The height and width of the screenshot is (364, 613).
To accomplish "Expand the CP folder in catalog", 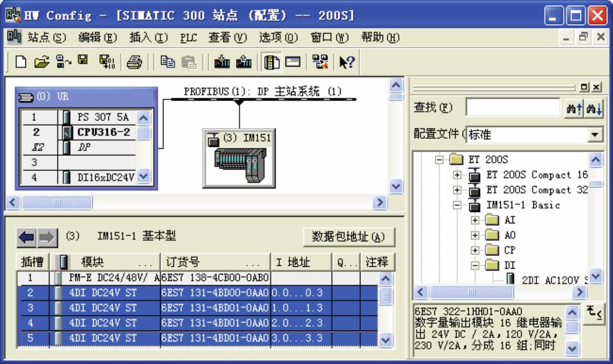I will [475, 250].
